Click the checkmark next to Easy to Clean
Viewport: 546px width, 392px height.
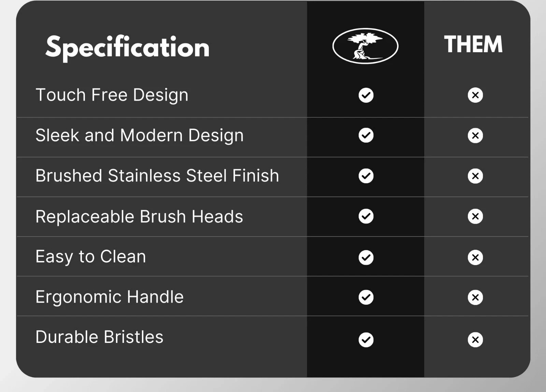tap(366, 257)
